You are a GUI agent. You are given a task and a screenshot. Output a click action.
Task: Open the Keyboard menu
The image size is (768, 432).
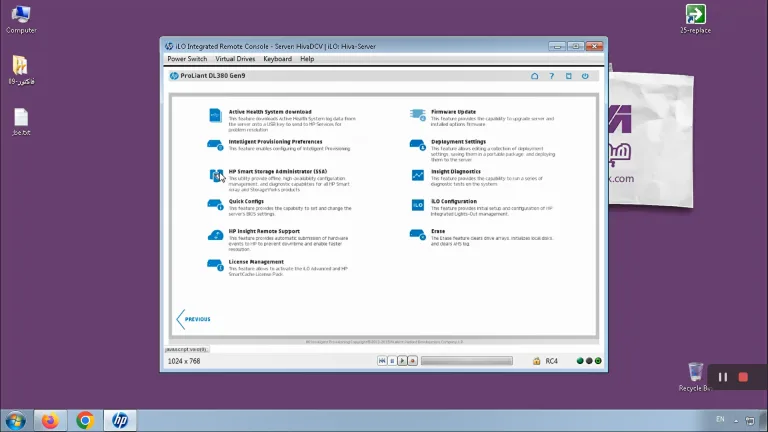[277, 59]
